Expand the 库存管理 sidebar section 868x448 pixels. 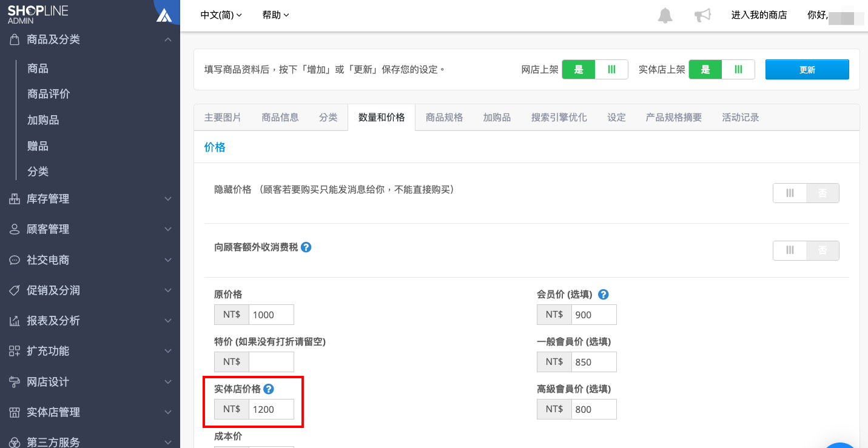click(168, 199)
